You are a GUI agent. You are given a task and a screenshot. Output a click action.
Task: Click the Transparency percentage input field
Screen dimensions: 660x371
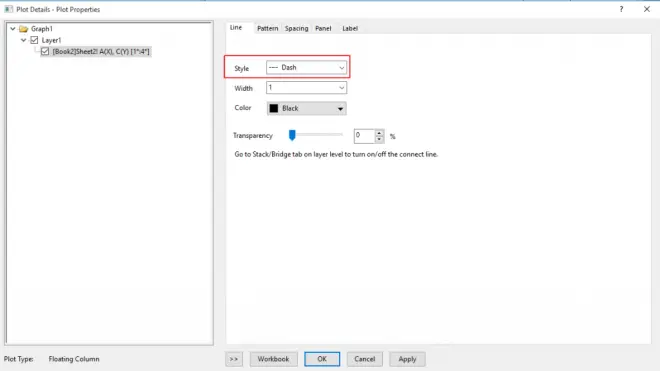click(364, 136)
